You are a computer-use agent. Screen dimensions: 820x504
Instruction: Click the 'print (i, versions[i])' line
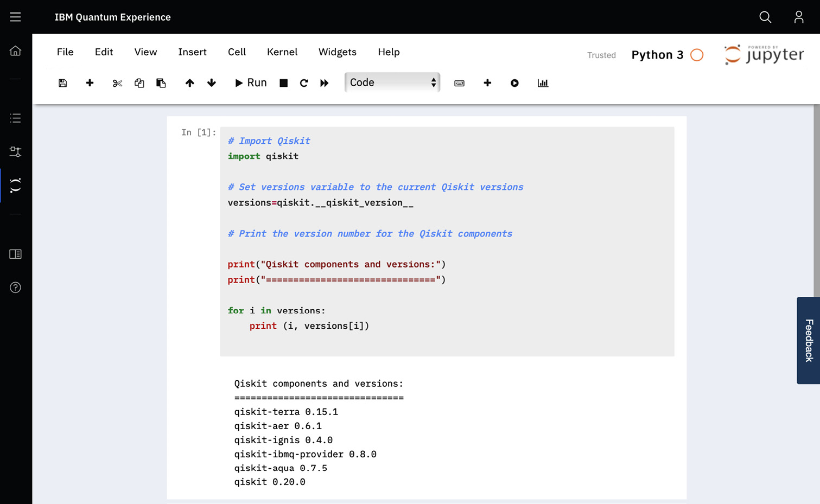coord(309,326)
